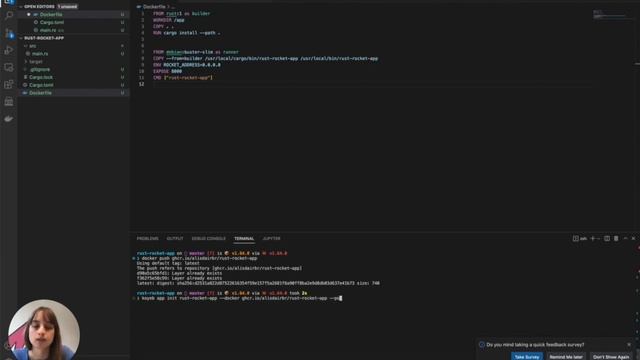The width and height of the screenshot is (640, 360).
Task: Click the 'WORKDIR /app' line in editor
Action: click(x=169, y=20)
